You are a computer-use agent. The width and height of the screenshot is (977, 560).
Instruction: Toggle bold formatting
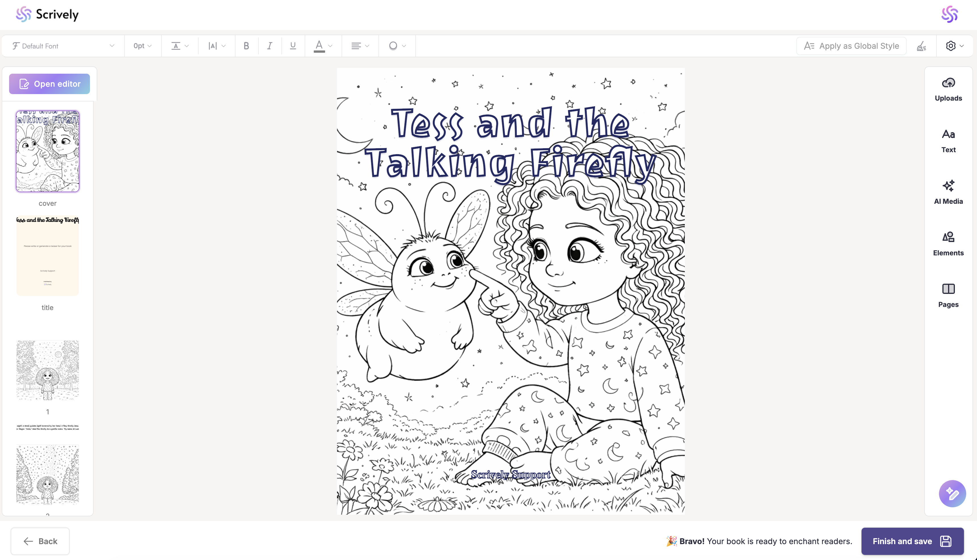pyautogui.click(x=246, y=46)
